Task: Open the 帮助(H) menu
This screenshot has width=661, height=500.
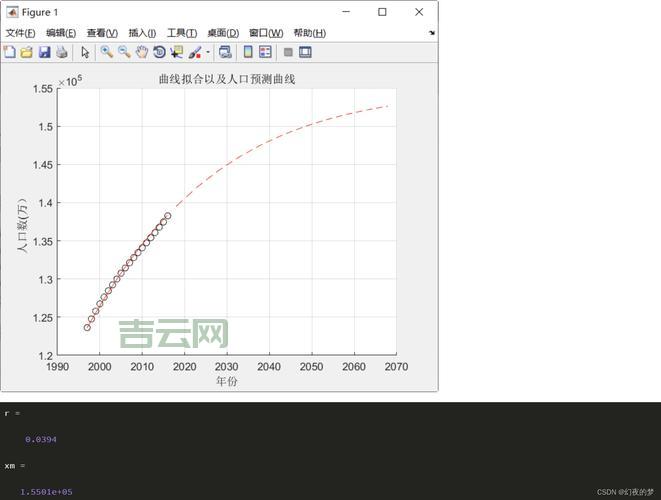Action: coord(309,33)
